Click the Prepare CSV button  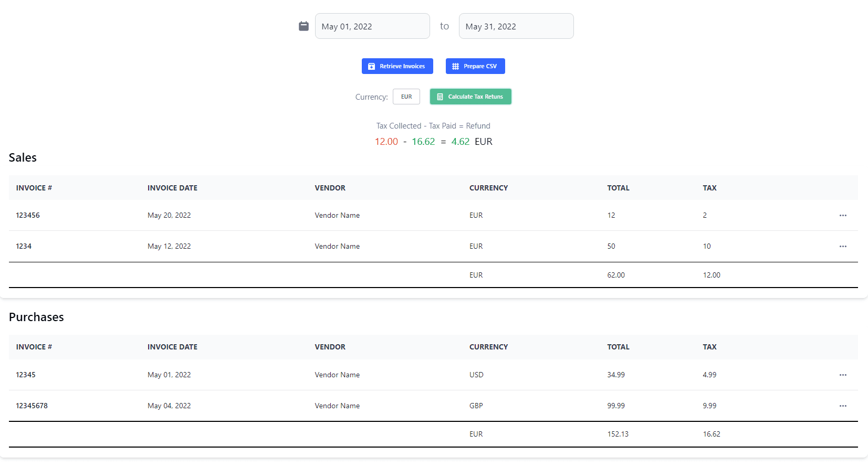point(475,66)
